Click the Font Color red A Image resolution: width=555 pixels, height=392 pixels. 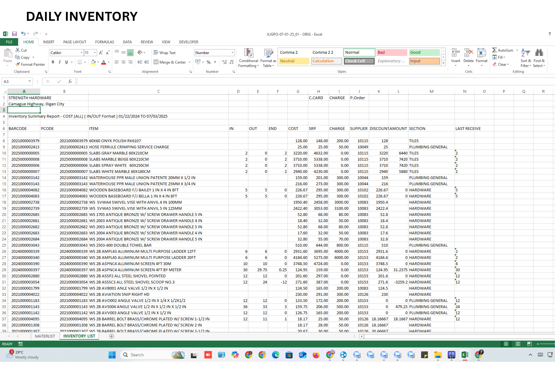coord(104,62)
